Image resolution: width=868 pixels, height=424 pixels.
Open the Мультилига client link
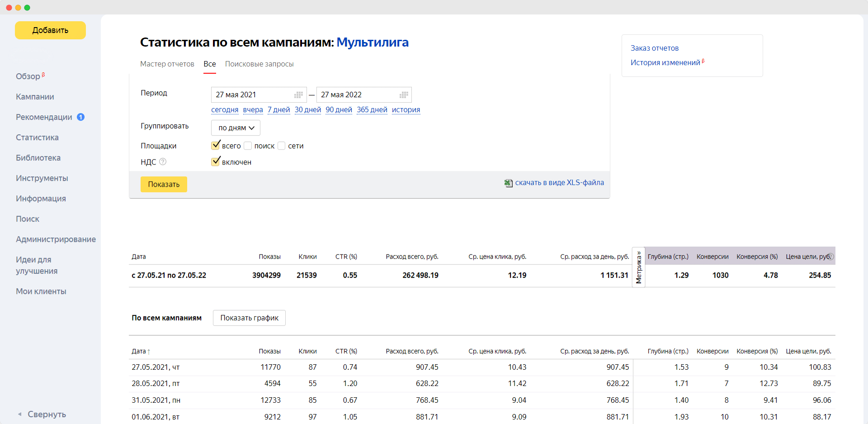click(373, 42)
